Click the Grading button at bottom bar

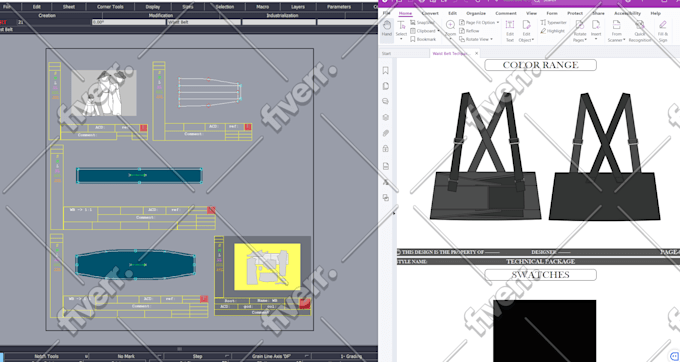pyautogui.click(x=350, y=356)
